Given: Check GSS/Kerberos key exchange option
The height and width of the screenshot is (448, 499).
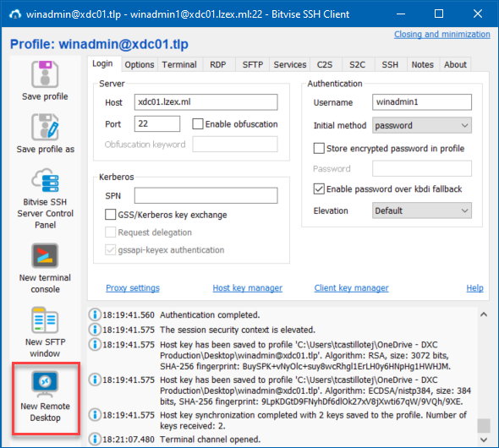Looking at the screenshot, I should click(x=111, y=215).
